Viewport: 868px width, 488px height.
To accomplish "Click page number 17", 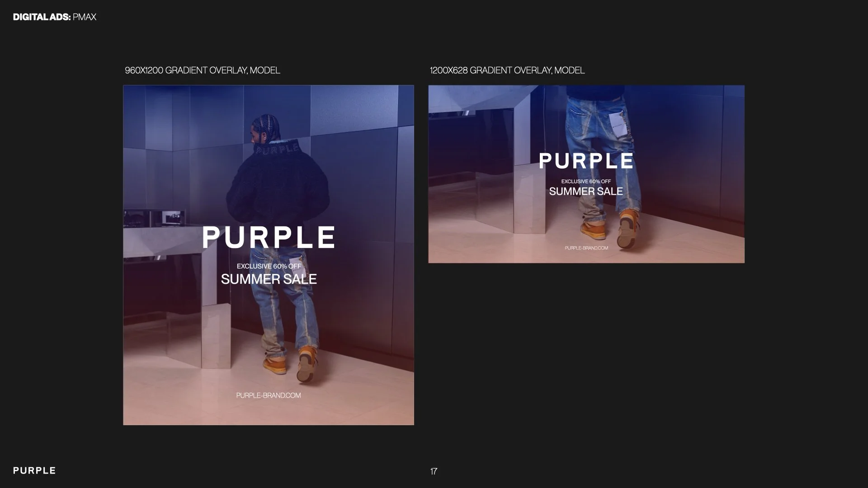I will coord(434,471).
